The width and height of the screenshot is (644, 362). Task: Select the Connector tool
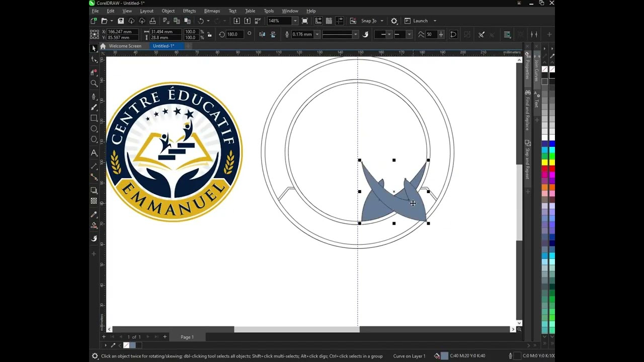click(94, 177)
